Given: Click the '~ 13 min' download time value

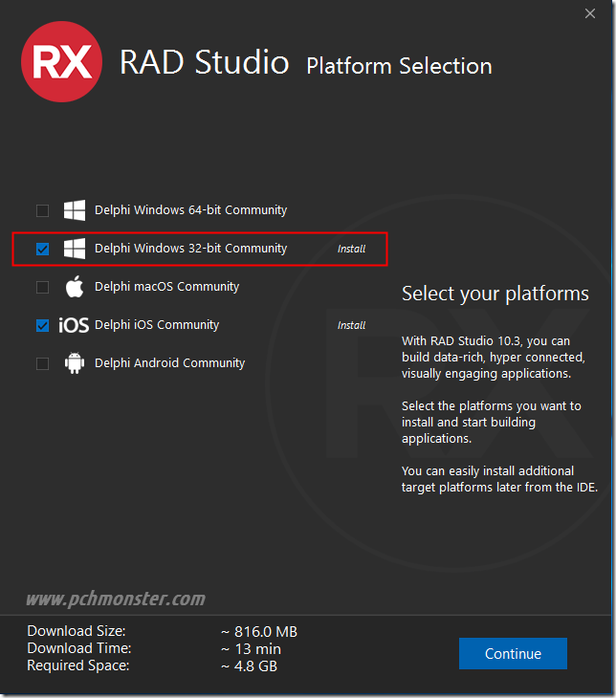Looking at the screenshot, I should click(251, 649).
